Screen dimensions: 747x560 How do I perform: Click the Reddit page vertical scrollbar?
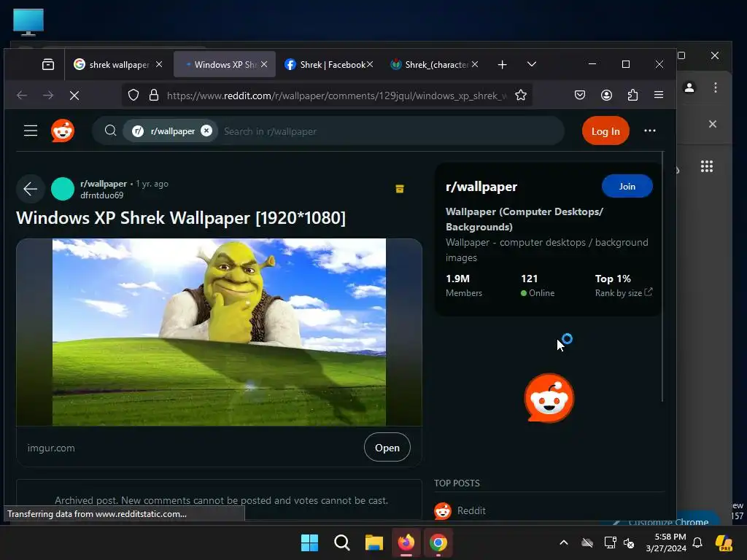point(662,276)
